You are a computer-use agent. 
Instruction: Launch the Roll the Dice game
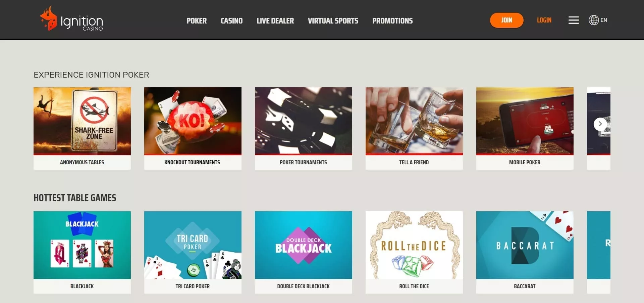(414, 252)
